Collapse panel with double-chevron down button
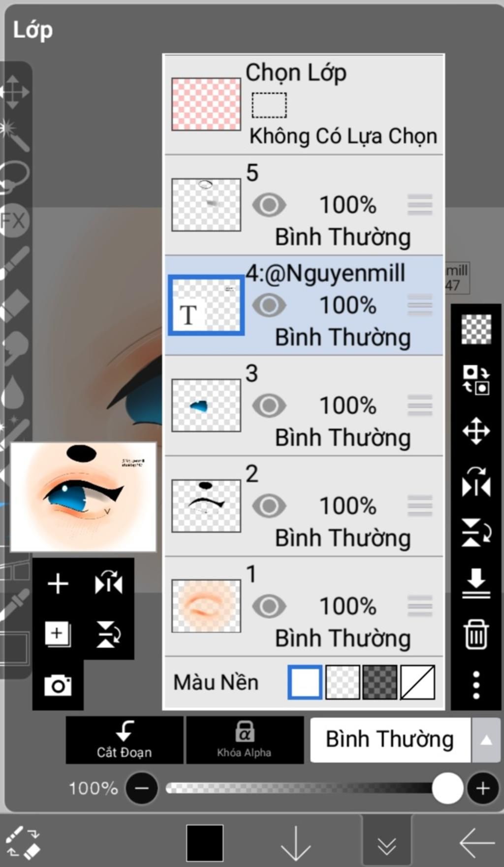The width and height of the screenshot is (504, 867). [387, 845]
